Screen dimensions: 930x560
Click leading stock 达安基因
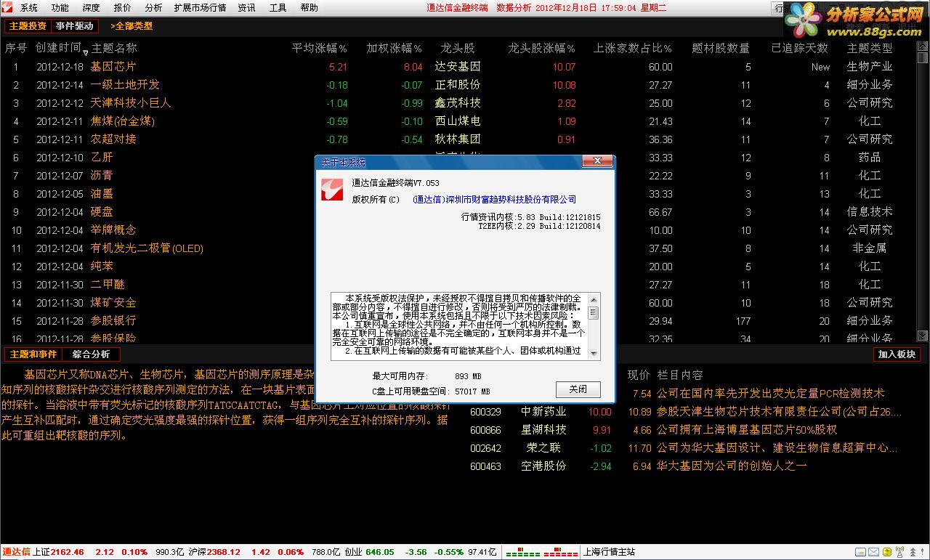458,67
